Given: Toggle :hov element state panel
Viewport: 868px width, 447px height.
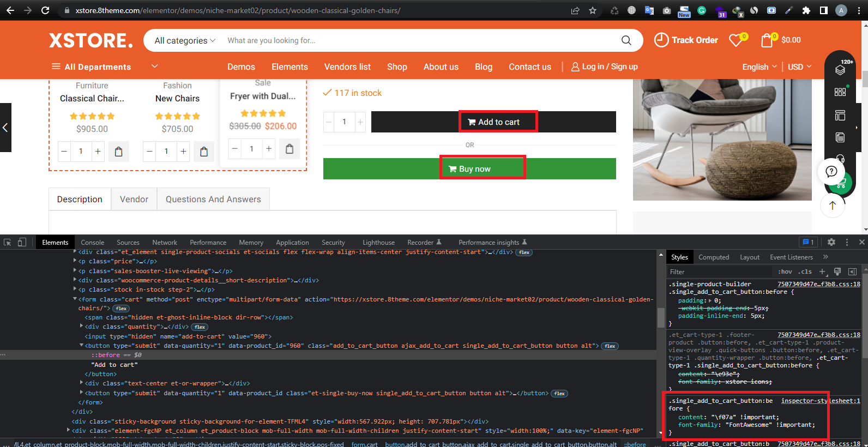Looking at the screenshot, I should (785, 271).
